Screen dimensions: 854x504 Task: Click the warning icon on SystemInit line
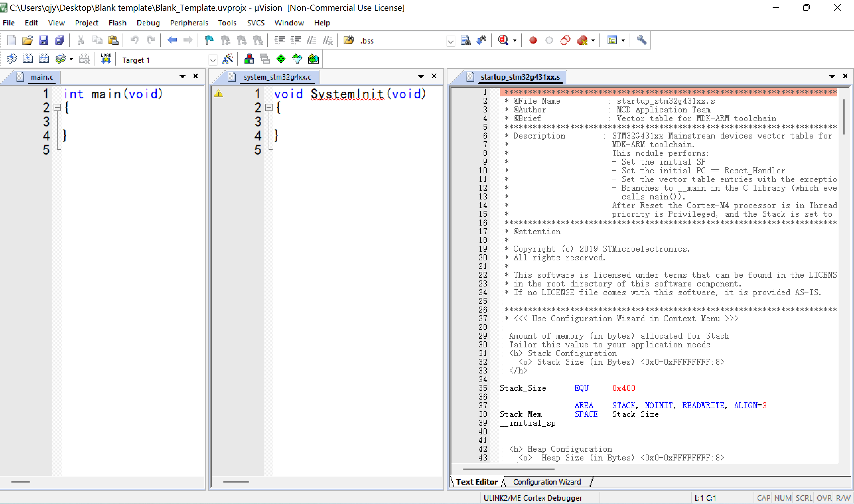click(218, 93)
